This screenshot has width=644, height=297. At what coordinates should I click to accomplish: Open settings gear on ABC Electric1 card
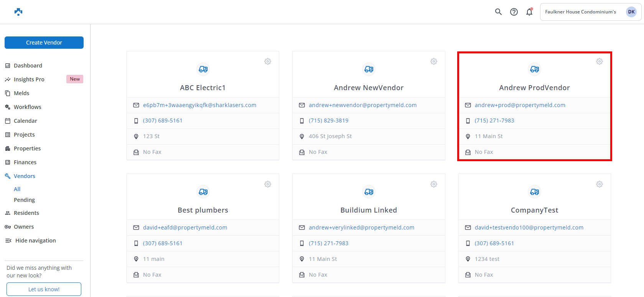[268, 61]
